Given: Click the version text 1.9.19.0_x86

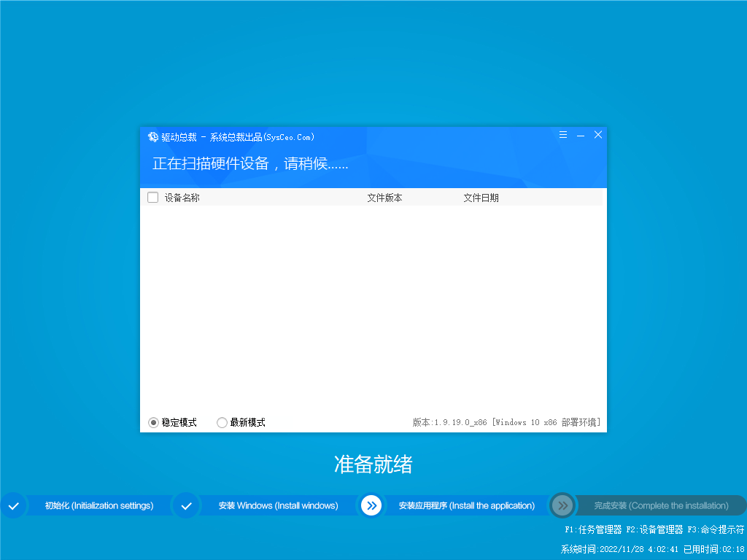Looking at the screenshot, I should 460,422.
